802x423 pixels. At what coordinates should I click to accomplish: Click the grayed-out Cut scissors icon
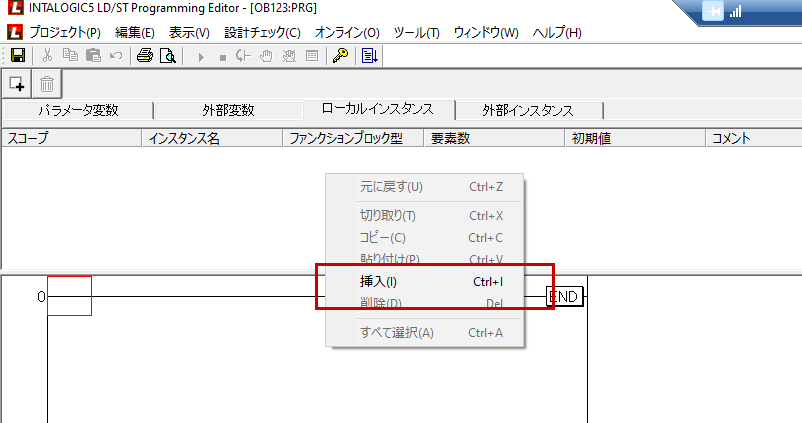[x=47, y=56]
